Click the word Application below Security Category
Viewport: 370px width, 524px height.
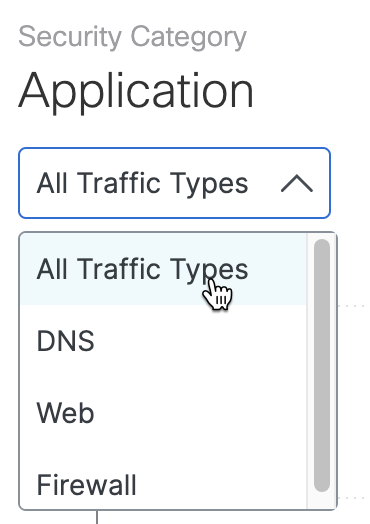(x=136, y=92)
